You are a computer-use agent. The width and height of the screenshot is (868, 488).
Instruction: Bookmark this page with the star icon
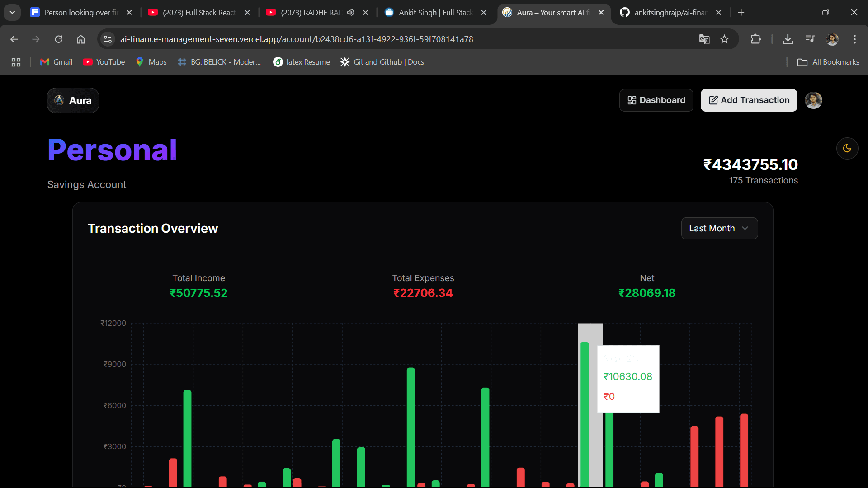[x=724, y=39]
